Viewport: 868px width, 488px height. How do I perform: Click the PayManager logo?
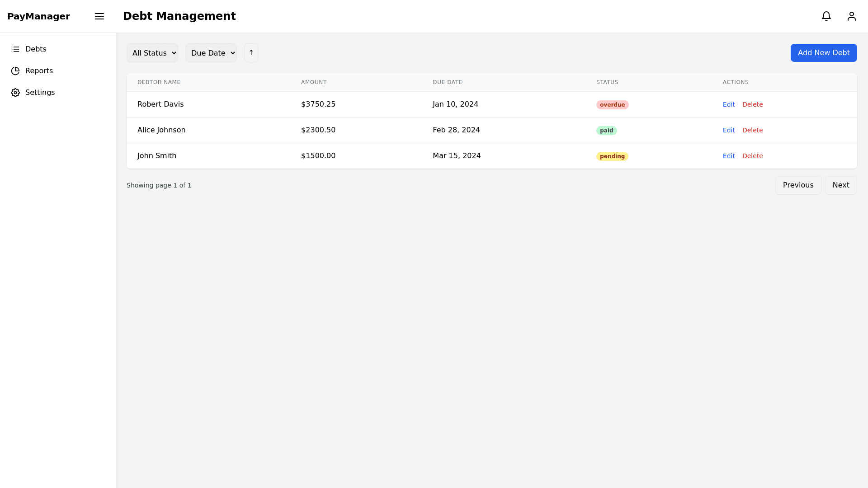(39, 16)
